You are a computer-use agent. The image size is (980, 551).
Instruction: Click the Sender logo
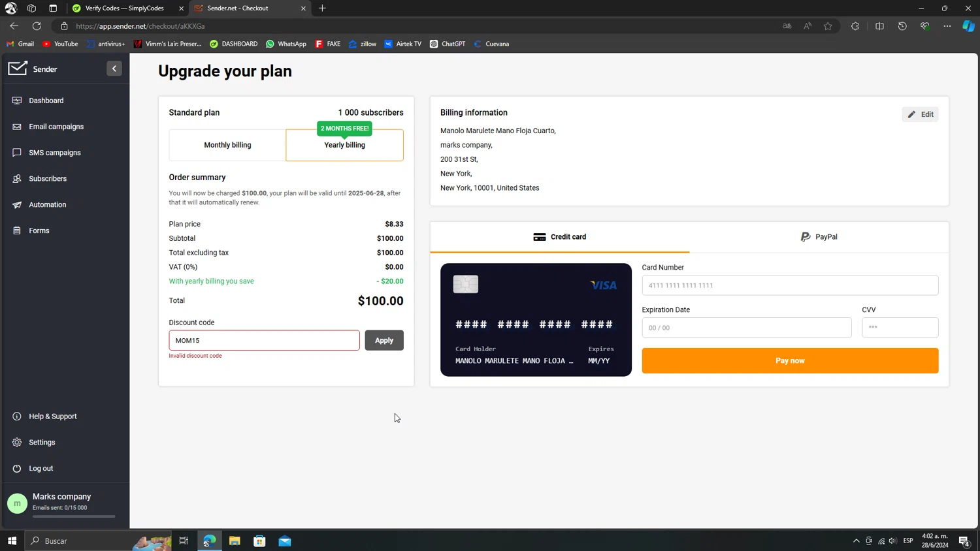pos(33,69)
